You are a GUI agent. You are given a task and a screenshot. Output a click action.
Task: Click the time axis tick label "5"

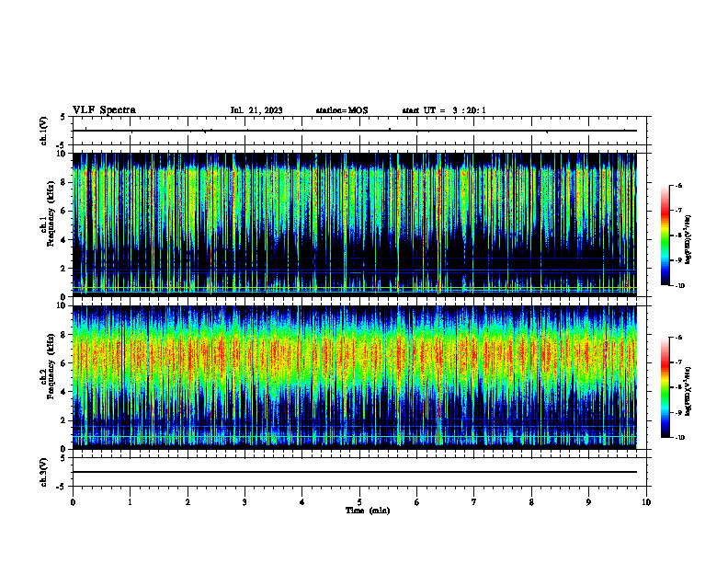pos(359,502)
